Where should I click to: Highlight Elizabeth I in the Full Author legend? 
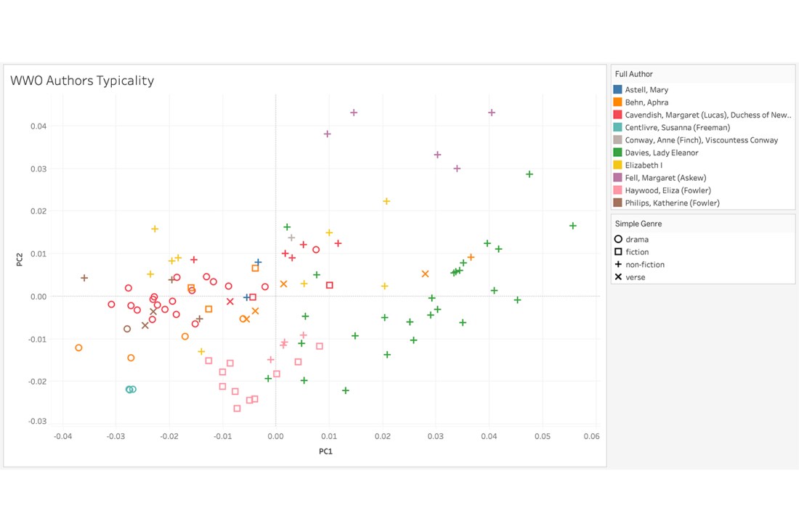[x=642, y=165]
